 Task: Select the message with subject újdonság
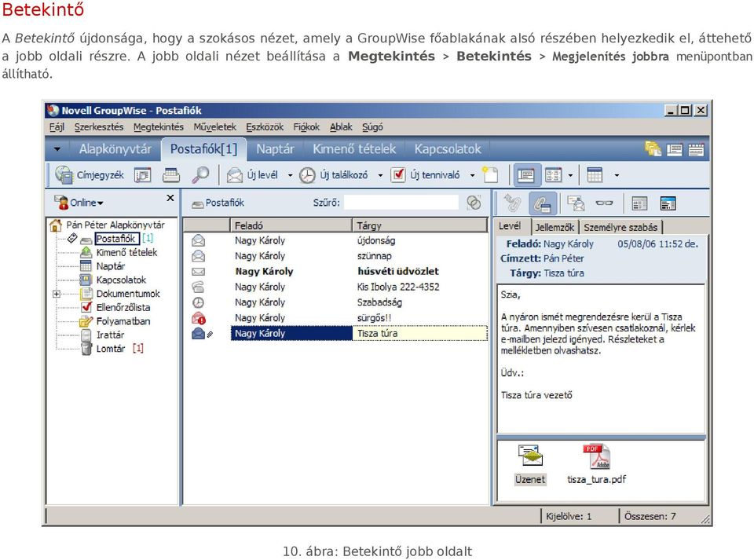pyautogui.click(x=335, y=240)
